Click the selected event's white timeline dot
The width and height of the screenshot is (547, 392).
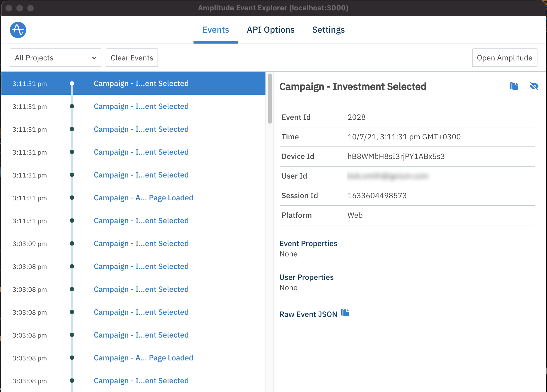[x=72, y=83]
